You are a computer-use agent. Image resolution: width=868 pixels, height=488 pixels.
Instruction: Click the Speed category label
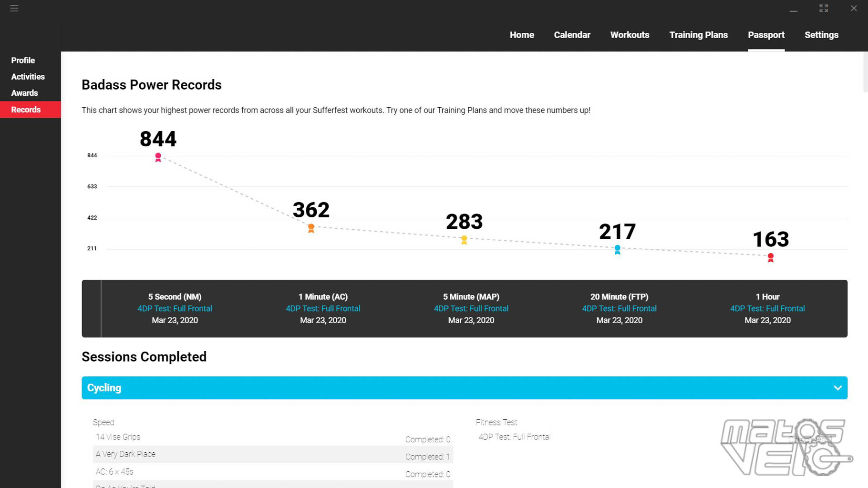pos(103,422)
